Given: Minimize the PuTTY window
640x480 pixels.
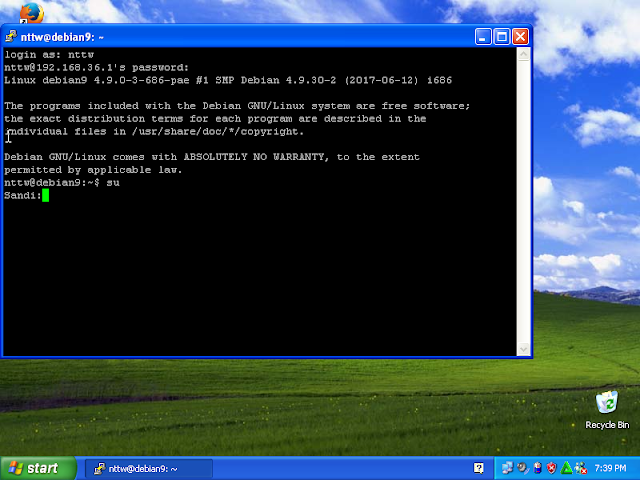Looking at the screenshot, I should point(483,37).
